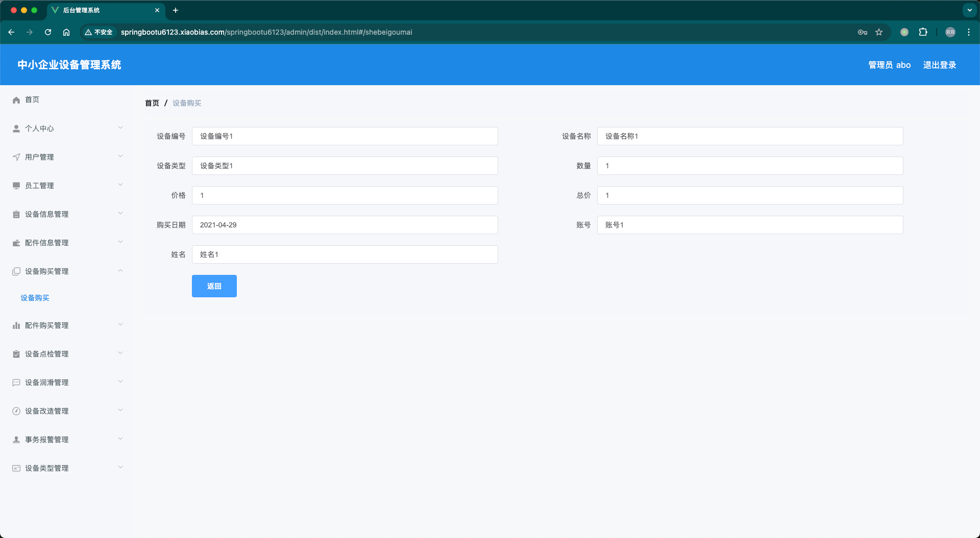Click the 管理员 abo user label
Viewport: 980px width, 538px height.
coord(890,65)
